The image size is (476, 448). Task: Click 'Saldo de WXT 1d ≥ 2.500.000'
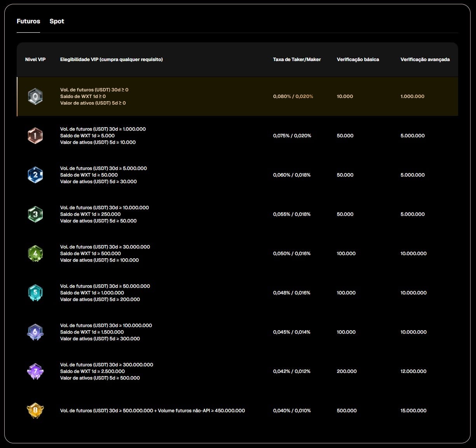click(x=92, y=371)
